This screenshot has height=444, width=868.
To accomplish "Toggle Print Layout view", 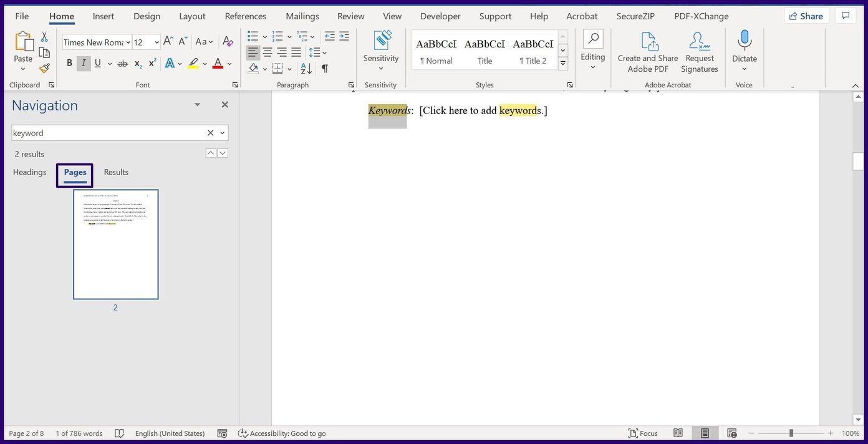I will click(x=705, y=433).
